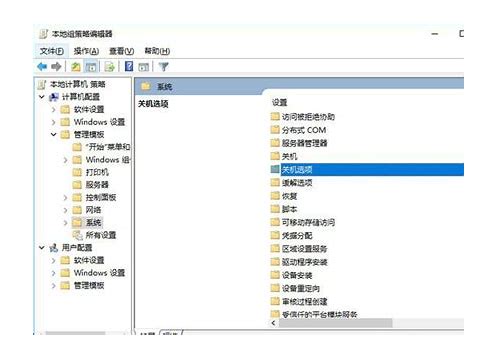498x360 pixels.
Task: Toggle the show/hide action pane icon
Action: [143, 67]
